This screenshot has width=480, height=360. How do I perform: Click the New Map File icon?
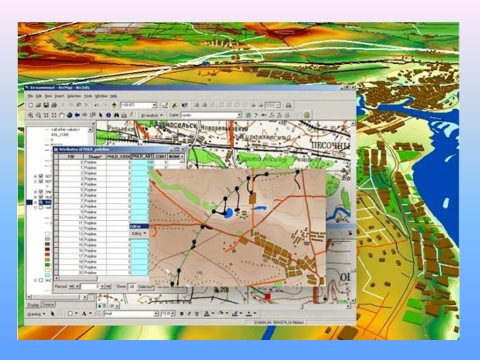point(31,105)
